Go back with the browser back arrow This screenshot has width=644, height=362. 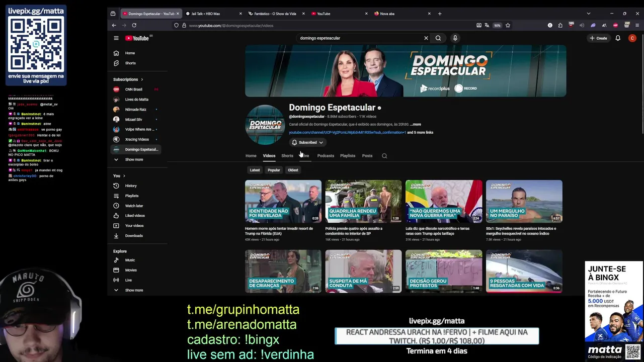[114, 25]
